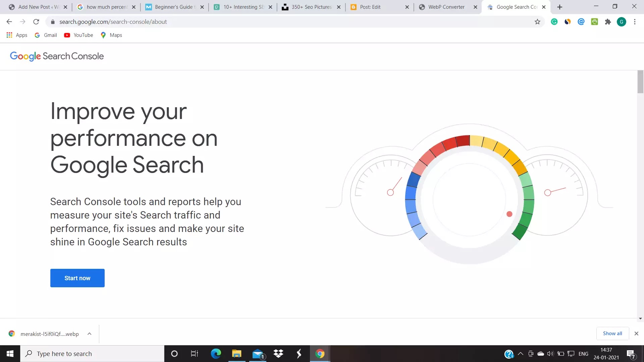This screenshot has height=362, width=644.
Task: Click Show all downloads button
Action: [x=612, y=334]
